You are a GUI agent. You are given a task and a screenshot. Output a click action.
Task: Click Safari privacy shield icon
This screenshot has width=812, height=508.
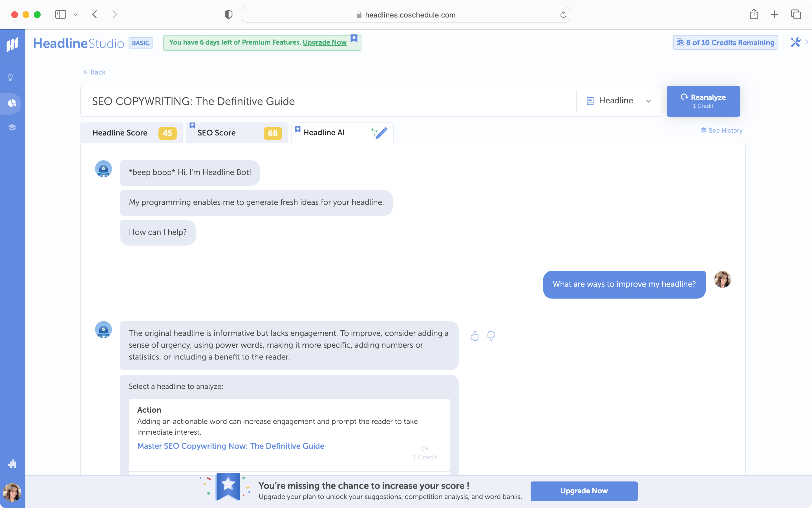228,14
